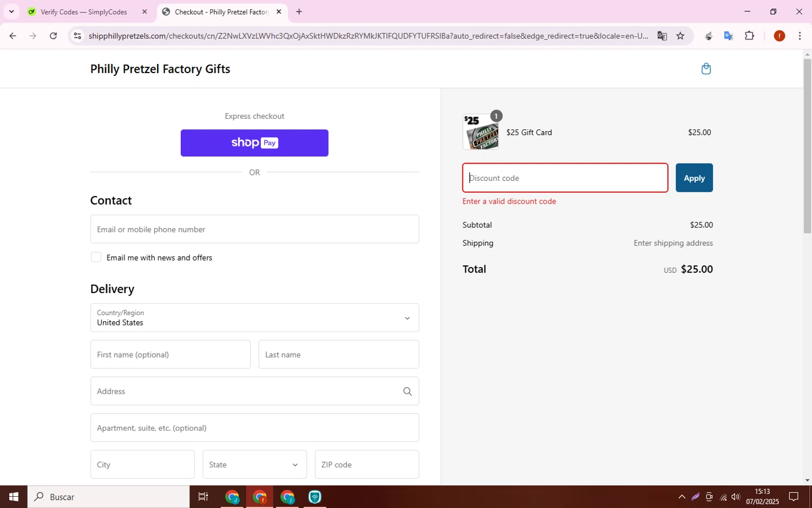The height and width of the screenshot is (508, 812).
Task: Click the City input field
Action: pyautogui.click(x=142, y=465)
